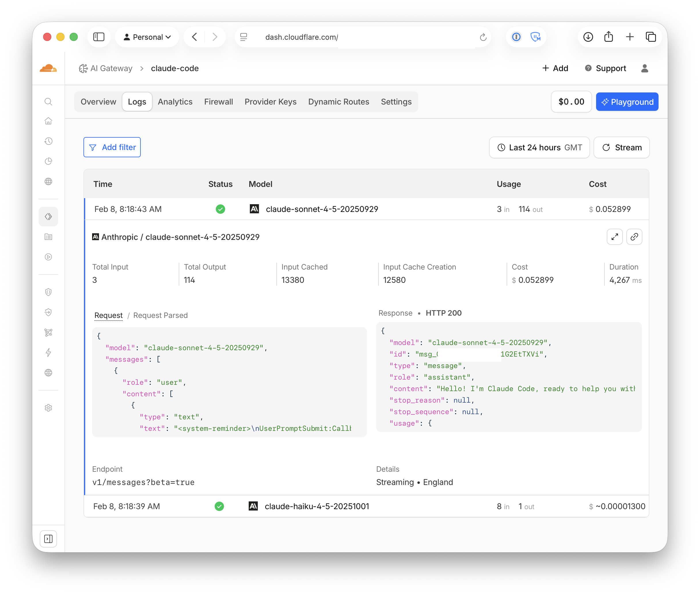Copy the log permalink using the link icon
700x595 pixels.
pyautogui.click(x=634, y=237)
